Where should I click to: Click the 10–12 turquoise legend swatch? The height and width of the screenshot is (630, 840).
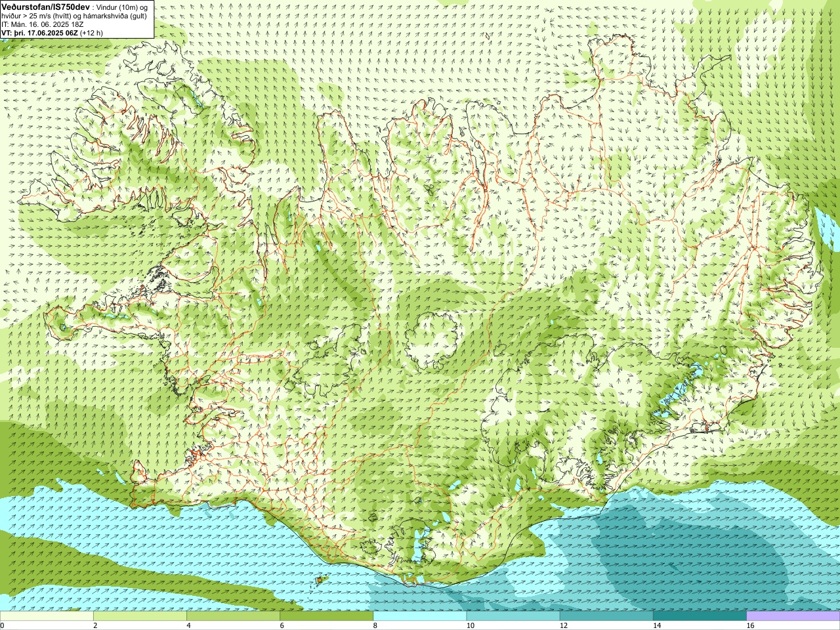point(513,616)
